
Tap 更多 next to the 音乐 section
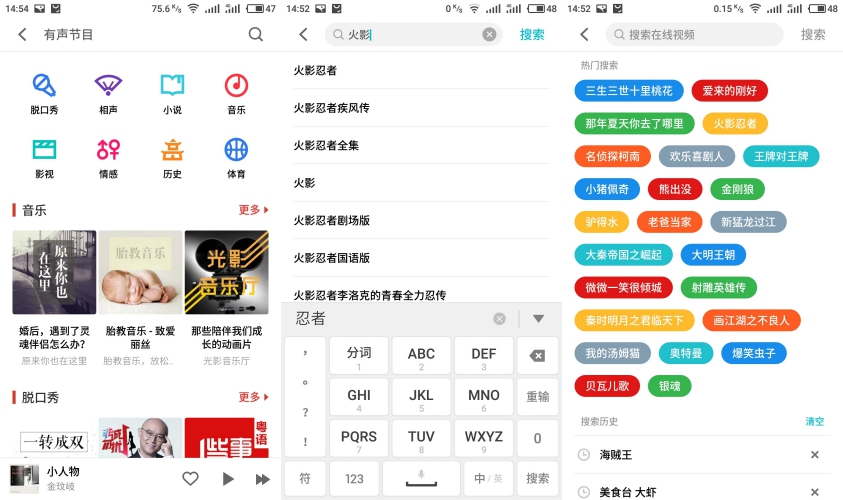pos(253,210)
